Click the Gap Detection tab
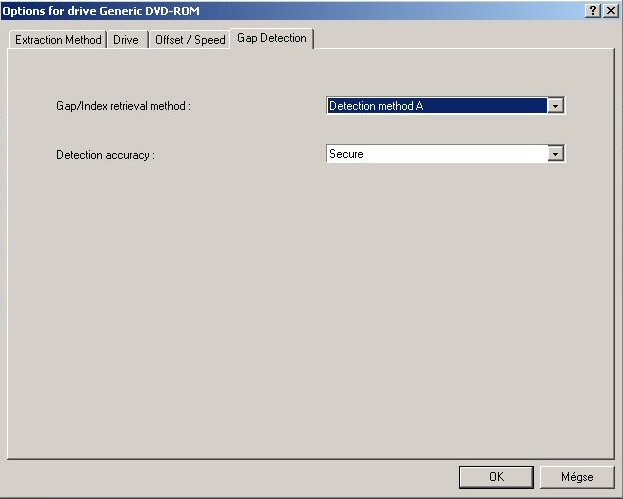 (x=272, y=38)
